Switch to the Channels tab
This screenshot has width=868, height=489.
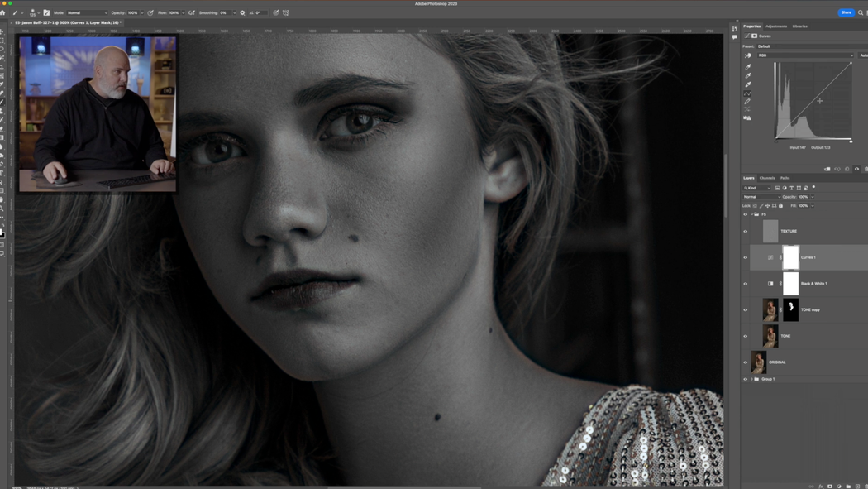coord(767,178)
